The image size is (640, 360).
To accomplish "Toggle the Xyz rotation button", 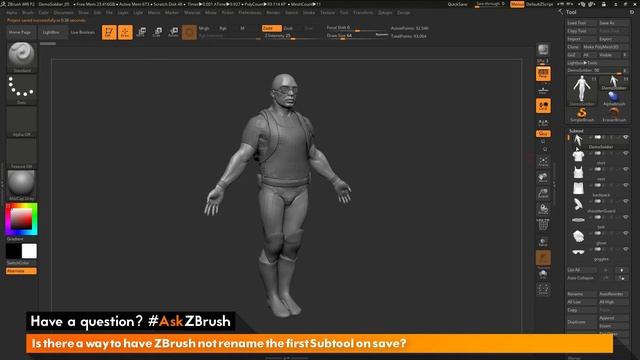I will click(543, 133).
